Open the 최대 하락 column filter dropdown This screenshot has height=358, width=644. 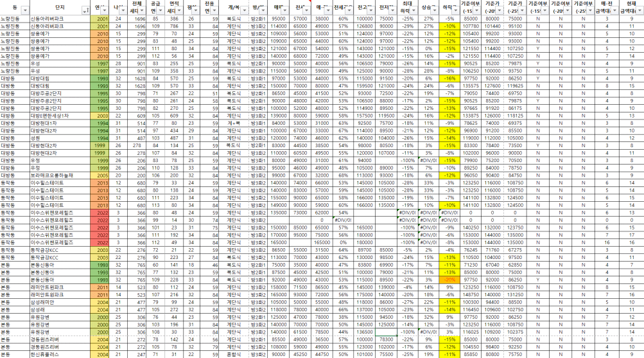click(x=413, y=10)
